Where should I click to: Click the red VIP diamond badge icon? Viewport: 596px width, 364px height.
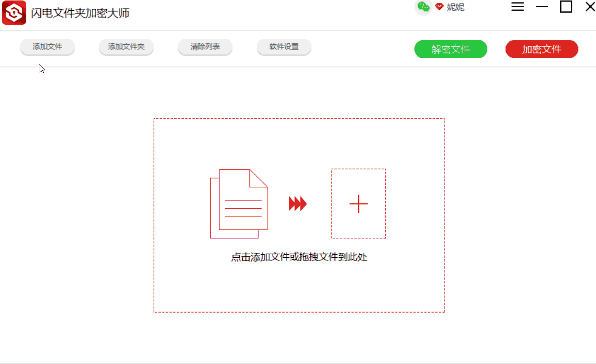439,7
